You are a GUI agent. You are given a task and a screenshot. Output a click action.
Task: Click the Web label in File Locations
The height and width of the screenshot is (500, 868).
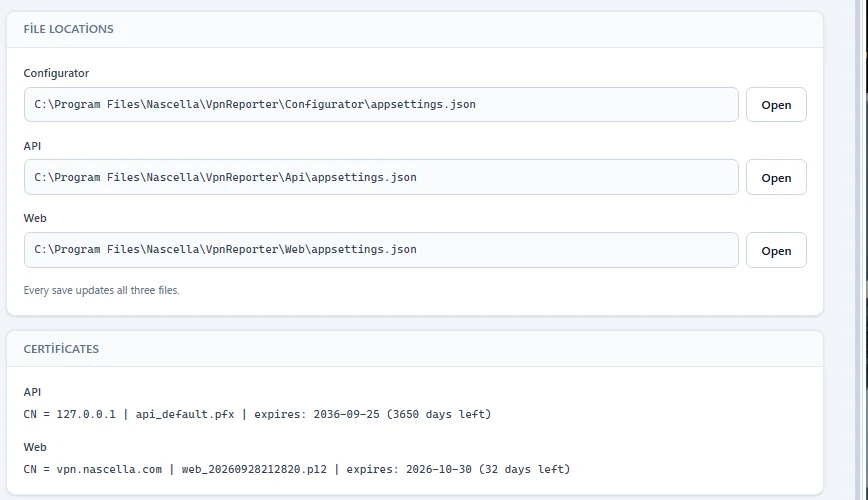[35, 218]
